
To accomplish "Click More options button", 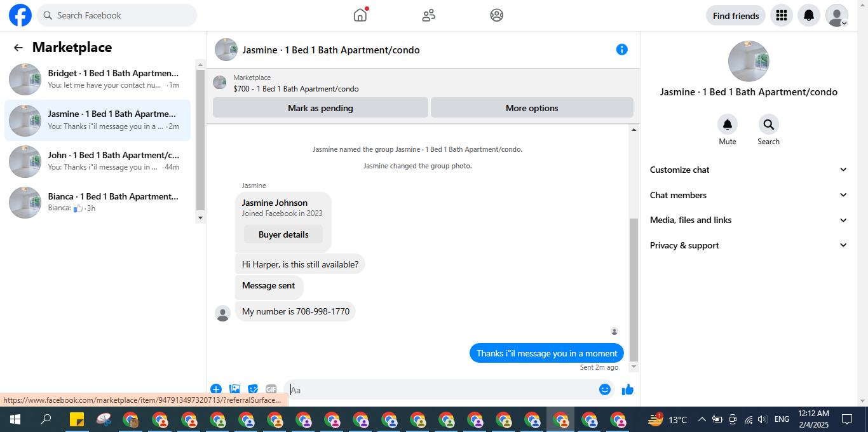I will coord(532,107).
